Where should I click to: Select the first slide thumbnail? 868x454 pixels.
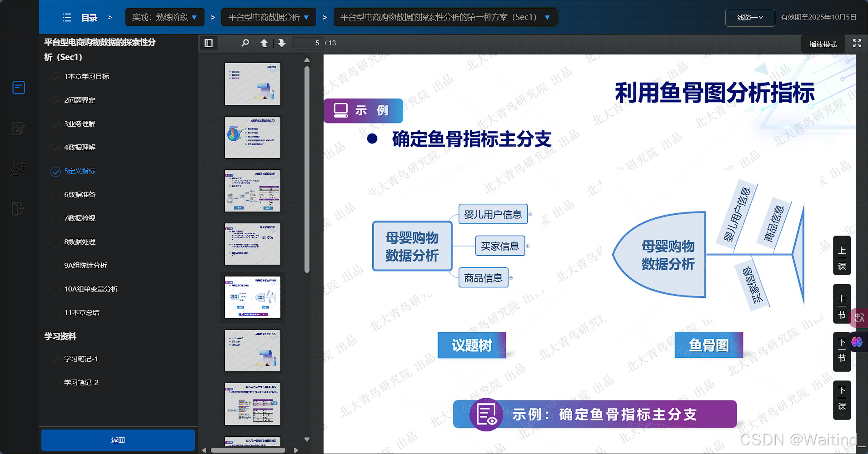pyautogui.click(x=253, y=84)
